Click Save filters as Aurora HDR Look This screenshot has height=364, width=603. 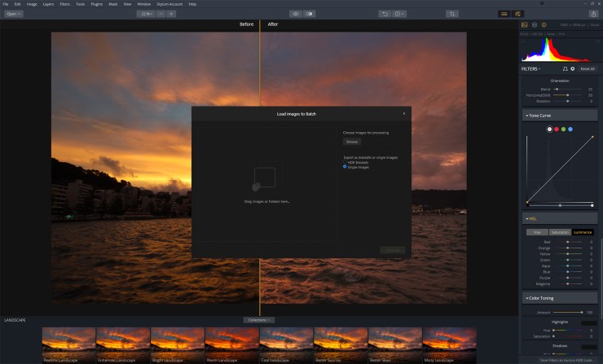tap(566, 360)
